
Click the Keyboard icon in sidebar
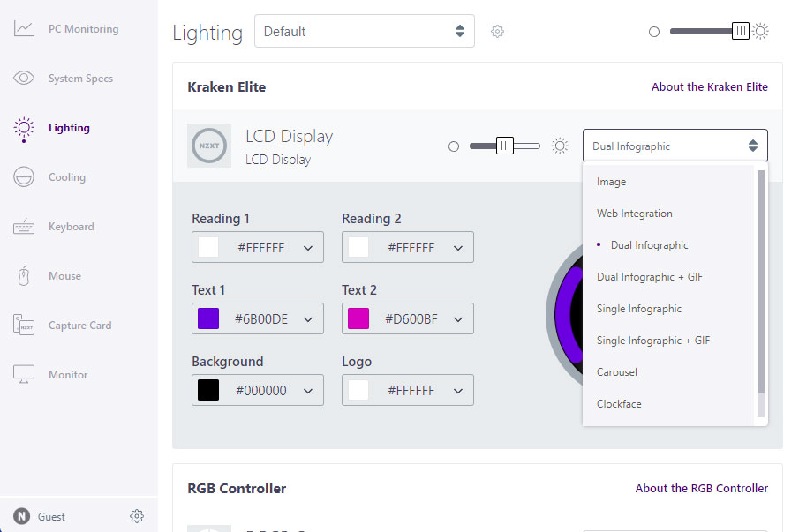(24, 227)
